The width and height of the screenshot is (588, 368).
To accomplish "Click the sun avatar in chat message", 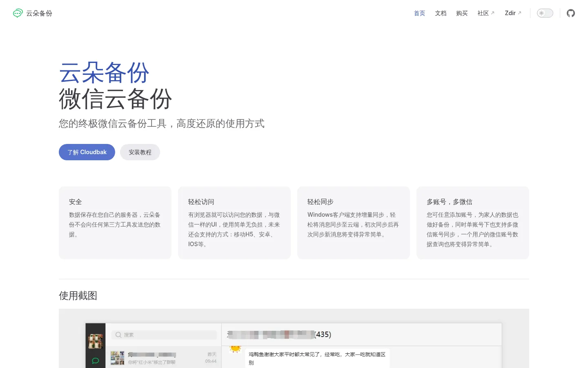I will click(235, 349).
